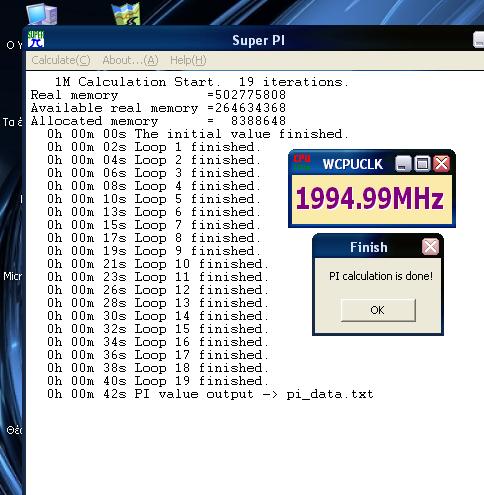Screen dimensions: 484x495
Task: Click the '1M Calculation Start' line
Action: 202,82
